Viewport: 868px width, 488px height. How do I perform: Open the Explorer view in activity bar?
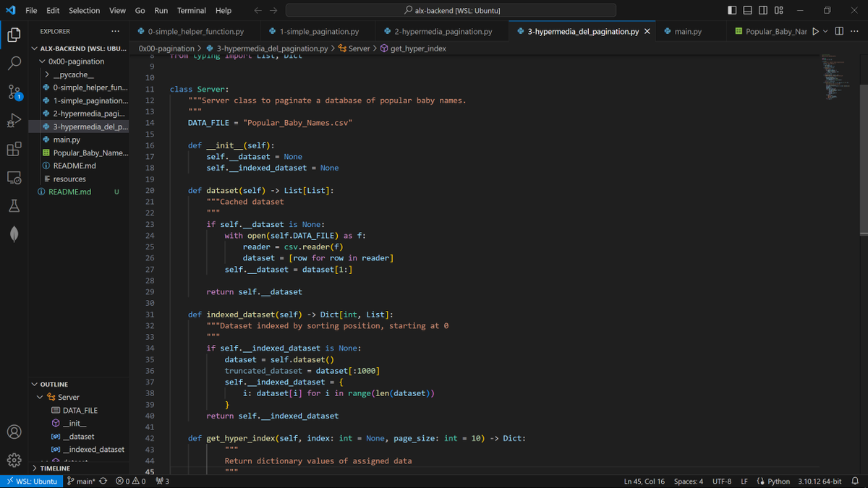14,34
